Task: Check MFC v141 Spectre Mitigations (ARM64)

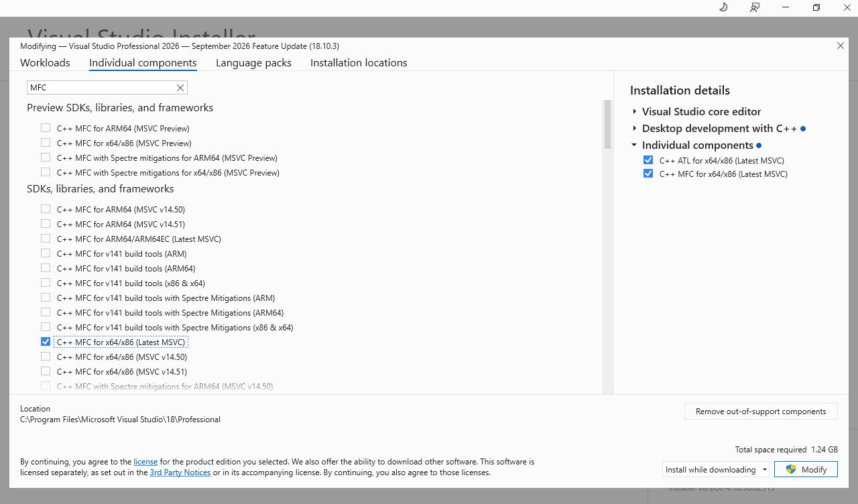Action: coord(46,312)
